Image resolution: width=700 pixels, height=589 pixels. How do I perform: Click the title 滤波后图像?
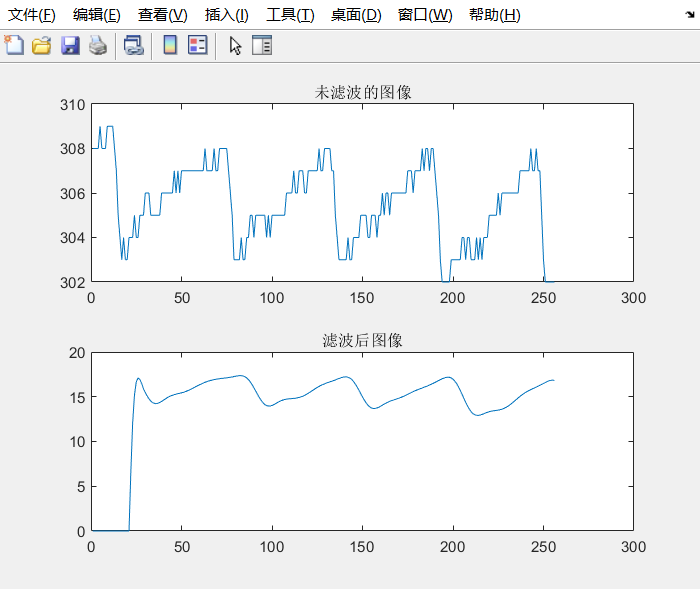click(362, 340)
